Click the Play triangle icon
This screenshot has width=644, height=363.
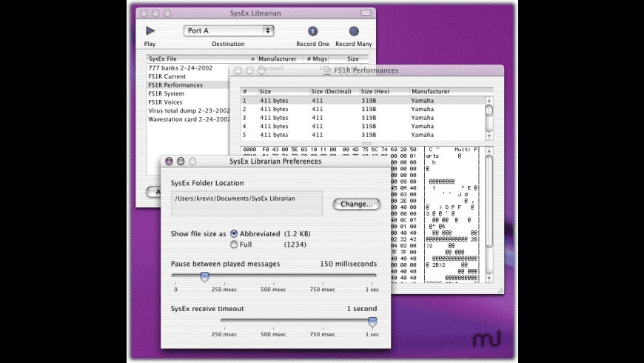(150, 31)
